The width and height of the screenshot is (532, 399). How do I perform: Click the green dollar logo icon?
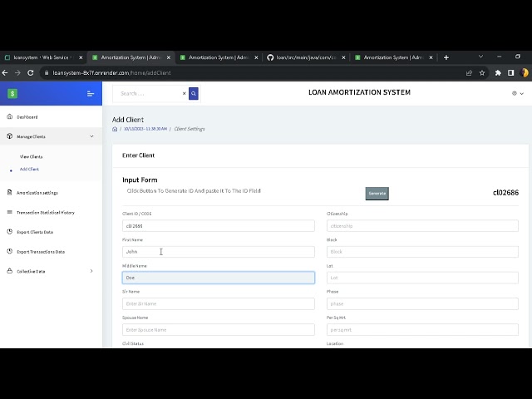pos(12,93)
